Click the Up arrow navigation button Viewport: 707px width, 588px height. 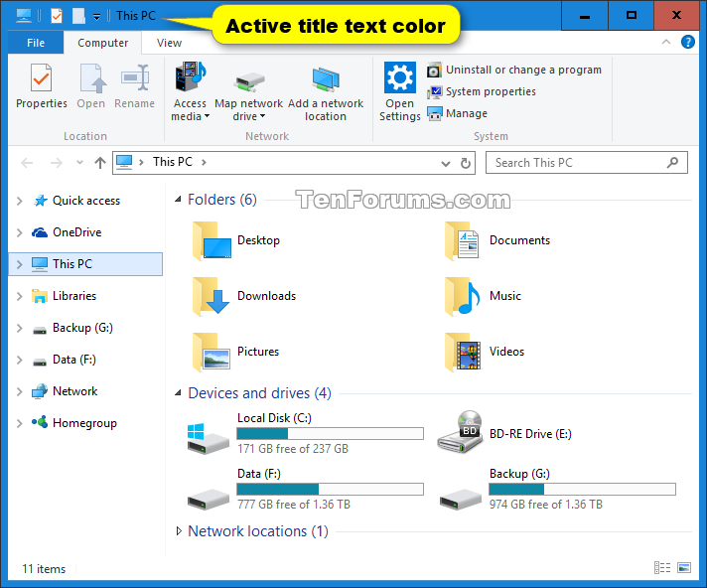point(100,163)
